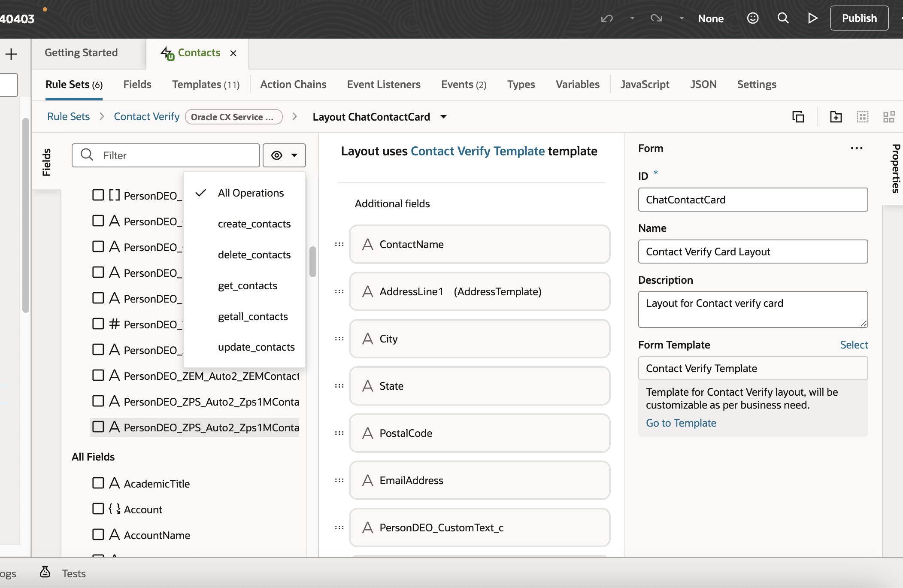Open the feedback smiley icon
Image resolution: width=903 pixels, height=588 pixels.
753,18
